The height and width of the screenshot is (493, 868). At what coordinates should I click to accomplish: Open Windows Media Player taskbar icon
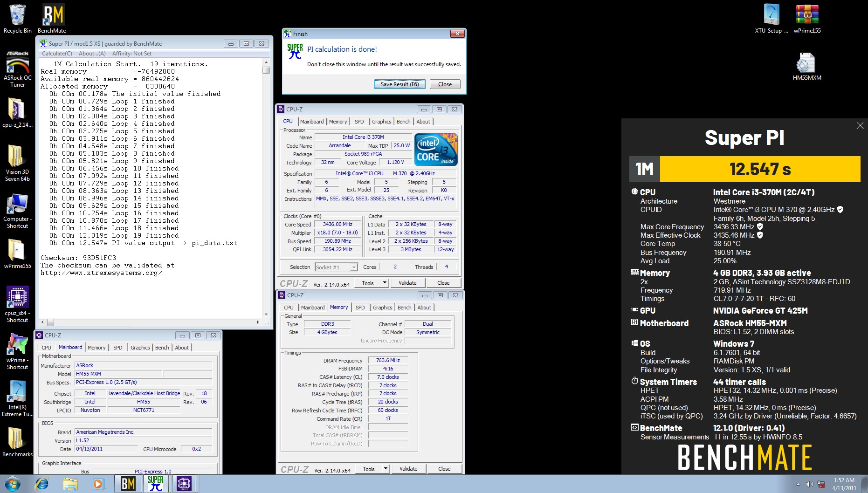point(98,484)
